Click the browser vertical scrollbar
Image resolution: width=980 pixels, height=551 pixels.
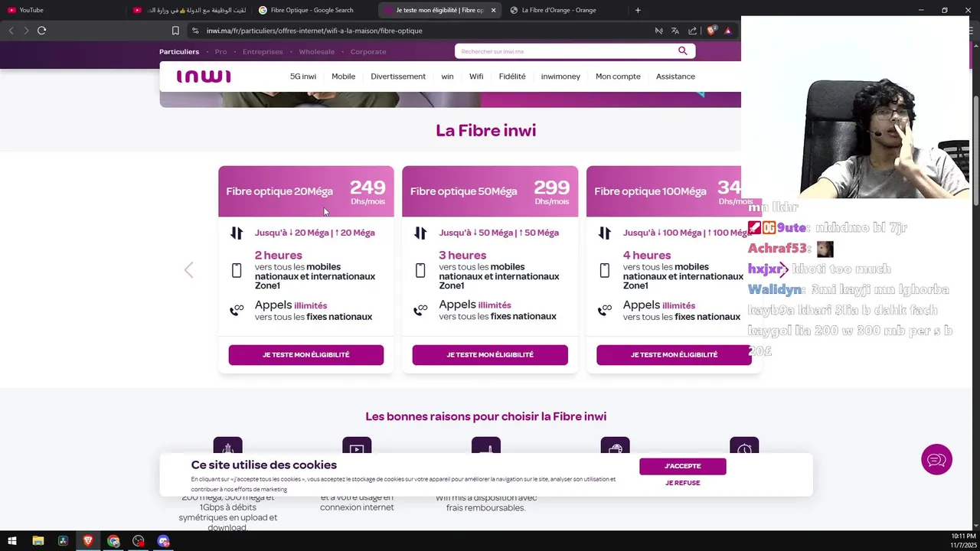point(975,149)
